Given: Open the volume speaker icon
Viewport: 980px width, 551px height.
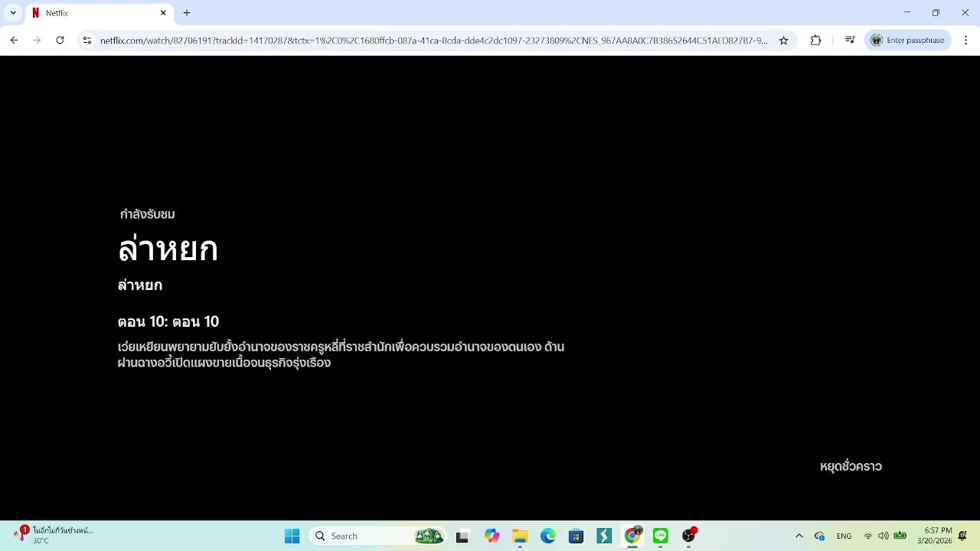Looking at the screenshot, I should tap(884, 536).
